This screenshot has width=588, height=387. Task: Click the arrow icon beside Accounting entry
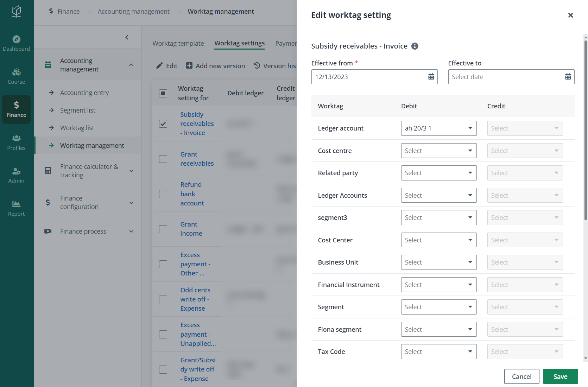coord(51,93)
